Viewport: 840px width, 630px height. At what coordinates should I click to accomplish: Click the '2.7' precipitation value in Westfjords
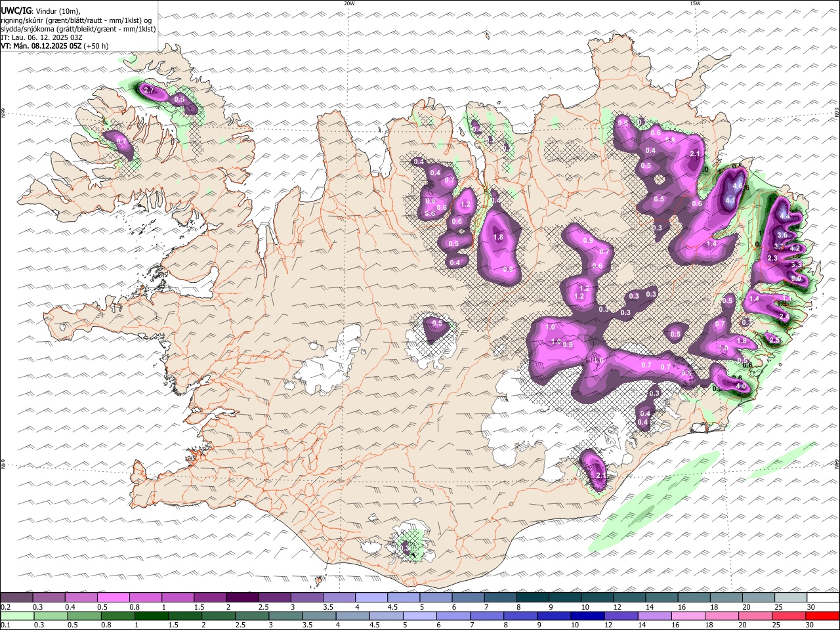148,90
